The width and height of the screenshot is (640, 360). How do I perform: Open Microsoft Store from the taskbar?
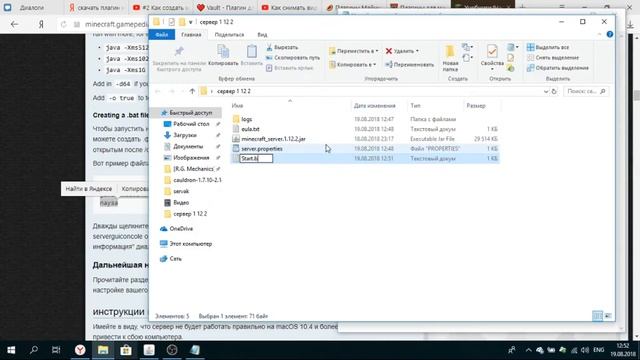click(x=126, y=350)
